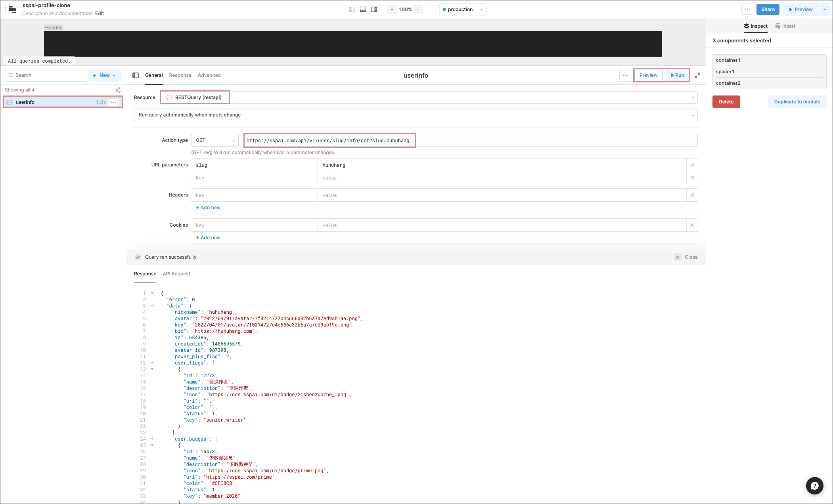Image resolution: width=833 pixels, height=504 pixels.
Task: Open the Advanced tab
Action: coord(209,75)
